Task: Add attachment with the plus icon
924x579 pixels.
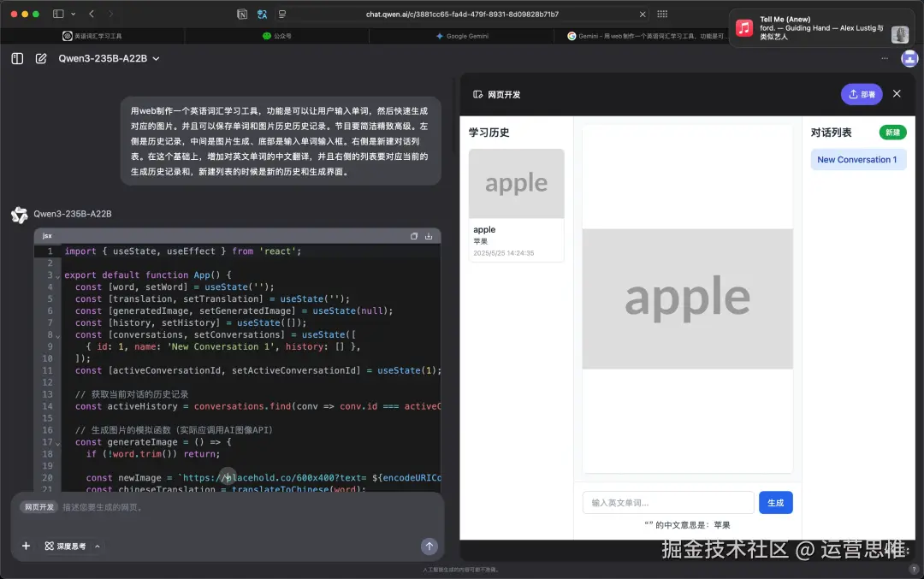Action: 26,546
